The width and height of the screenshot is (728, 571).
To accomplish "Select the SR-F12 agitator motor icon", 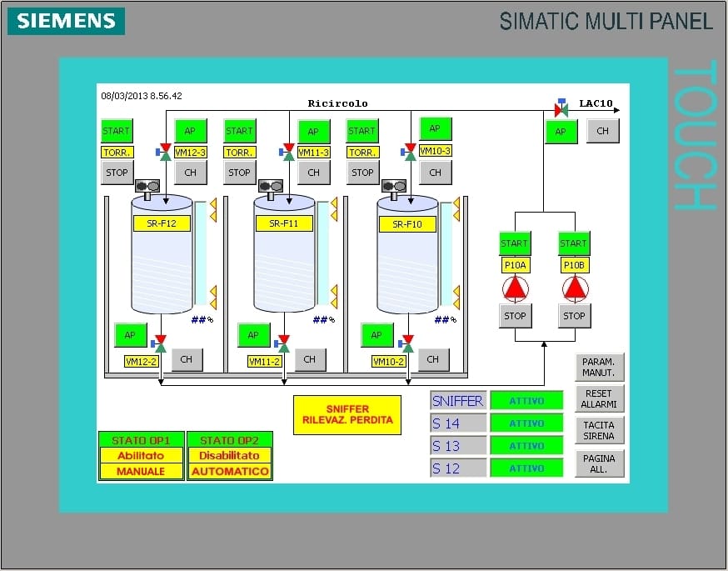I will pyautogui.click(x=147, y=186).
